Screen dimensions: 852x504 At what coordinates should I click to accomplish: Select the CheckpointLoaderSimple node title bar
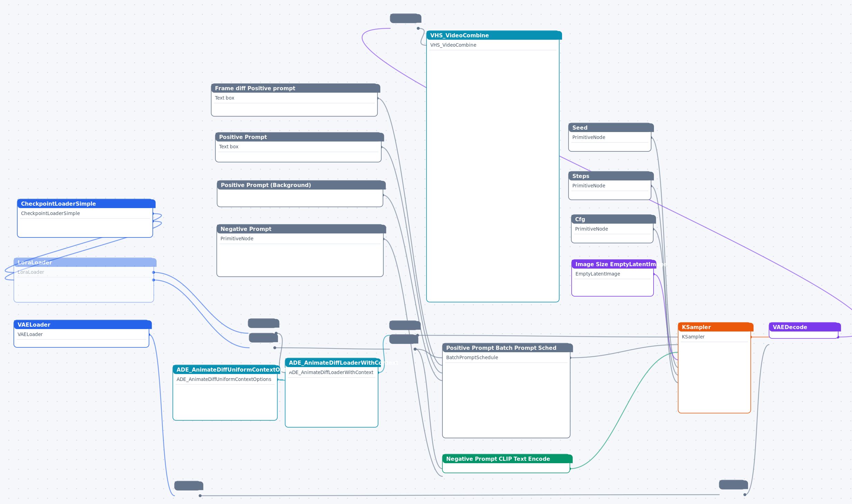click(86, 204)
